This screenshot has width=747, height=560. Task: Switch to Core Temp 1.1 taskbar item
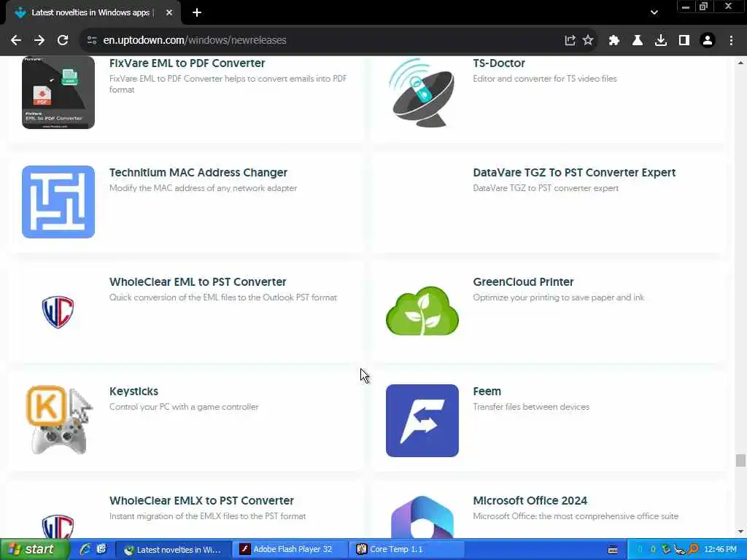[406, 550]
